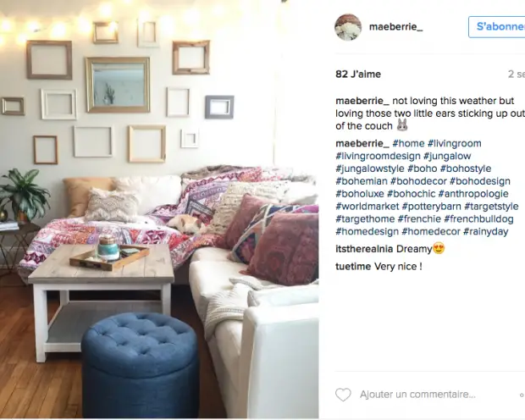View the 82 J'aime likes list
525x420 pixels.
[x=358, y=74]
